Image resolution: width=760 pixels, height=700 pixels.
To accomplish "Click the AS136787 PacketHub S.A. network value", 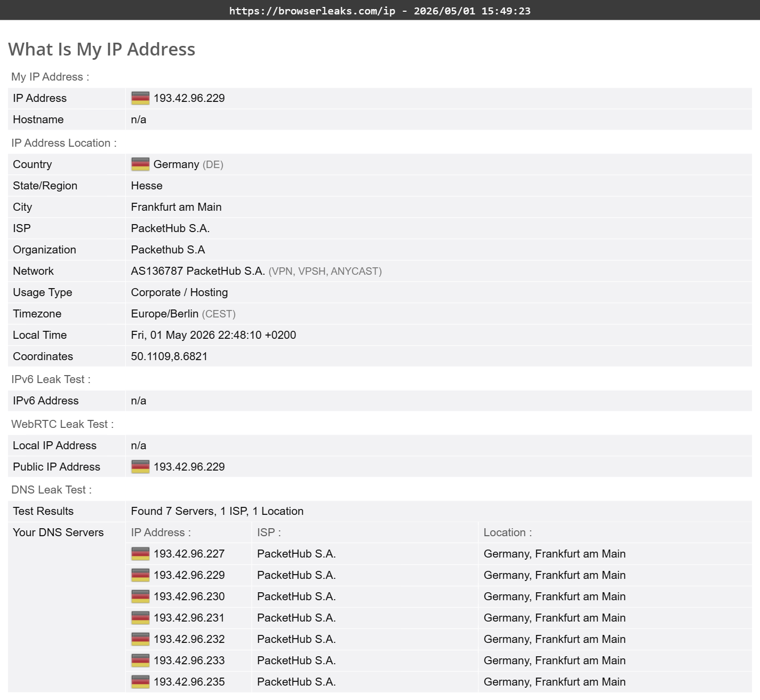I will 198,271.
